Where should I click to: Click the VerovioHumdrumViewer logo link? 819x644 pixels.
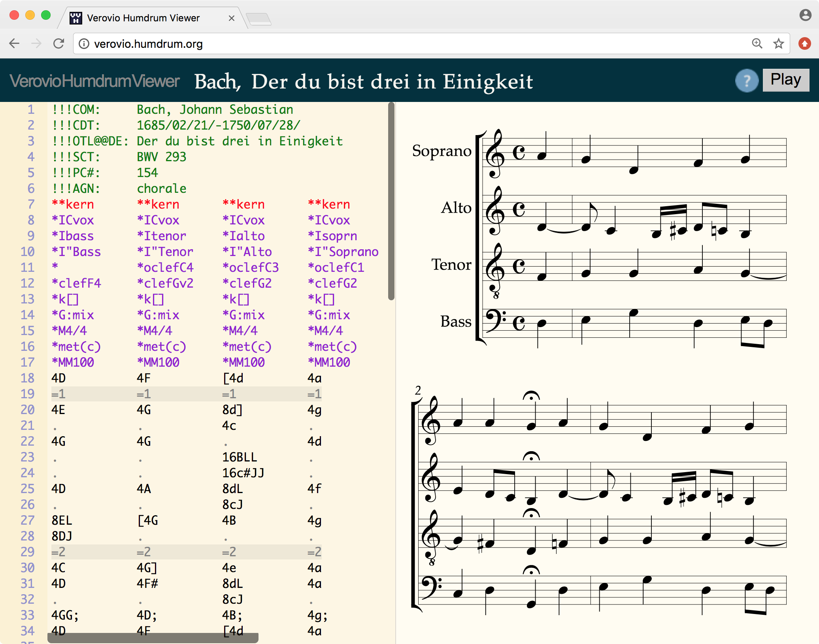coord(94,81)
